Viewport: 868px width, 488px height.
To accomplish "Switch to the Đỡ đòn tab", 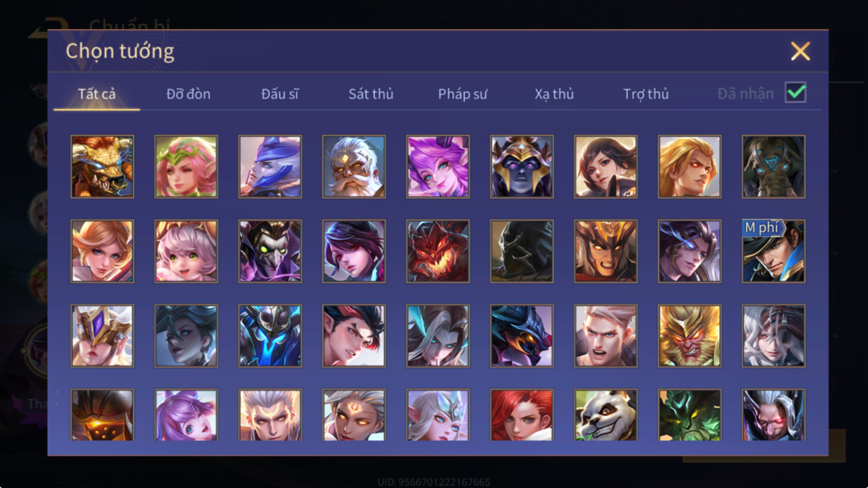I will tap(189, 94).
